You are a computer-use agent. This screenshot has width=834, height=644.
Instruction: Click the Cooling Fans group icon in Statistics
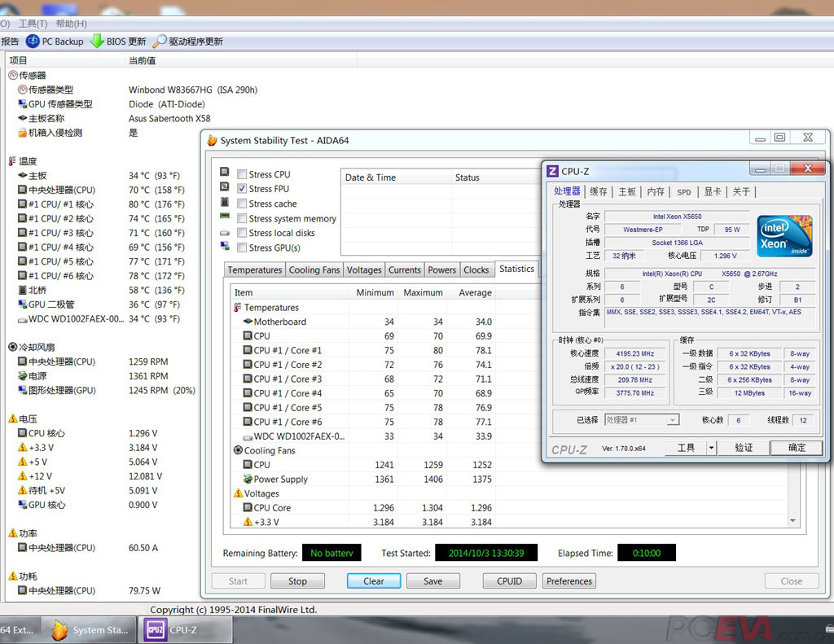point(239,450)
